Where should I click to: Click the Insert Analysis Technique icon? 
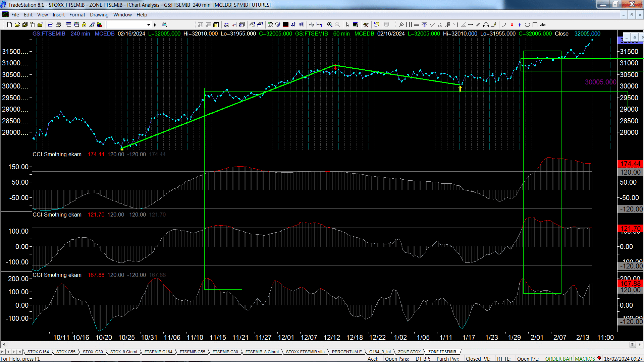click(226, 24)
